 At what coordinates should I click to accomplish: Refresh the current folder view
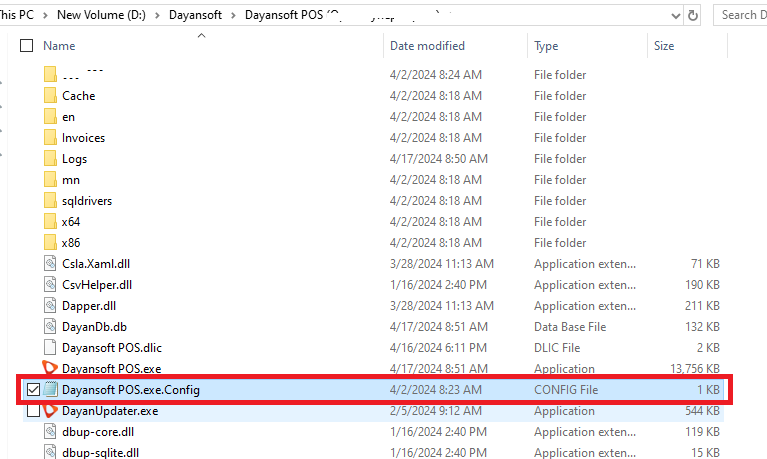pyautogui.click(x=693, y=16)
